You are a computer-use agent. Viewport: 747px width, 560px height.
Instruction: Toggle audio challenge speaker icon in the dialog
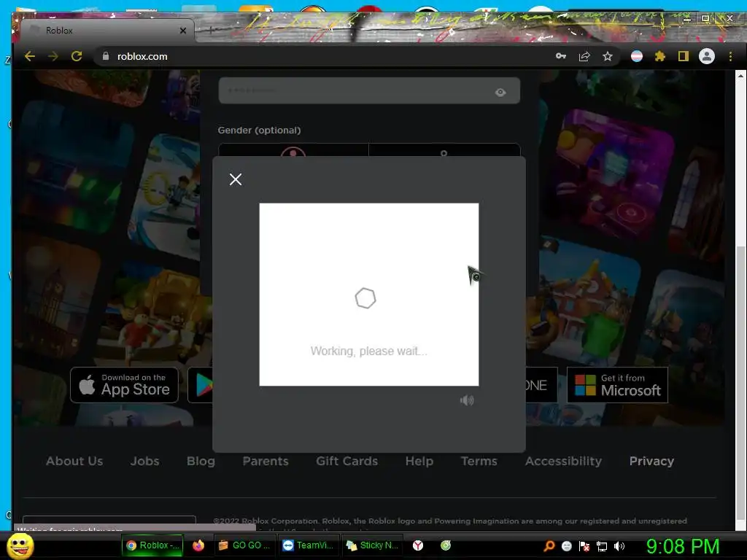467,400
